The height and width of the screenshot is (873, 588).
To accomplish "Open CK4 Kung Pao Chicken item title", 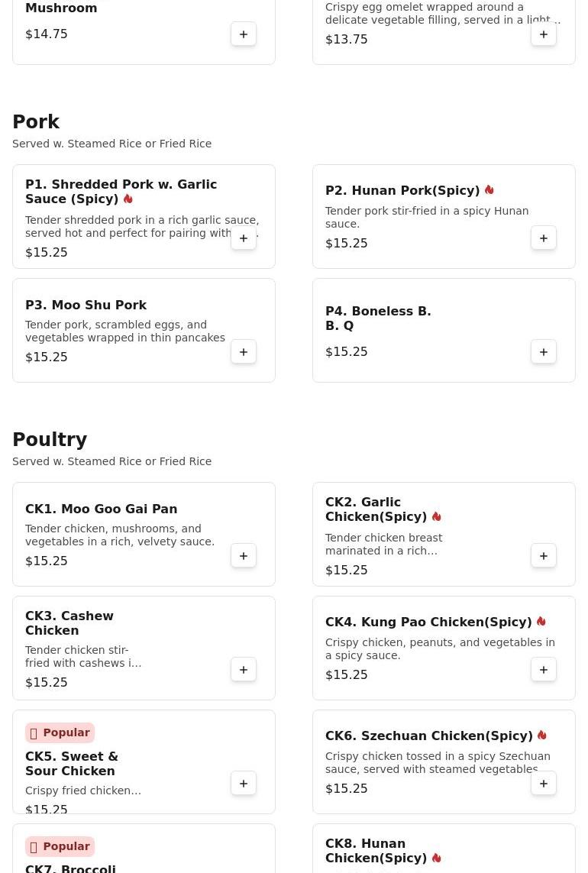I will [x=428, y=622].
